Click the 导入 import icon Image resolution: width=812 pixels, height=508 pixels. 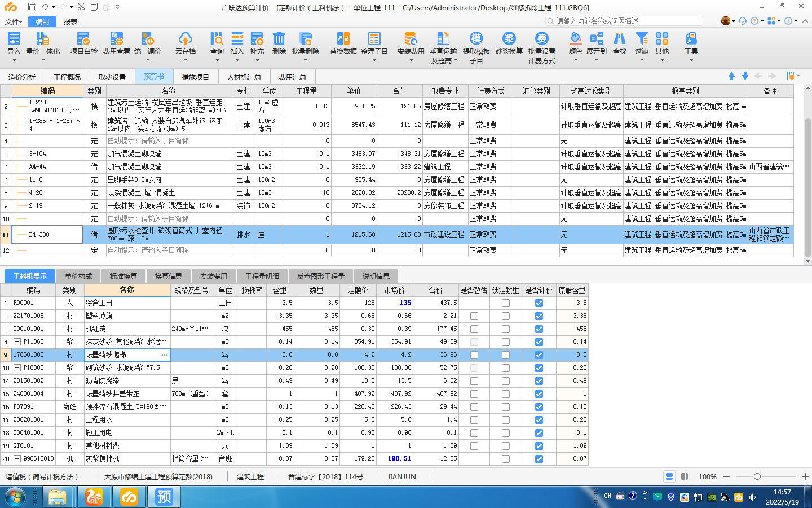pyautogui.click(x=14, y=38)
